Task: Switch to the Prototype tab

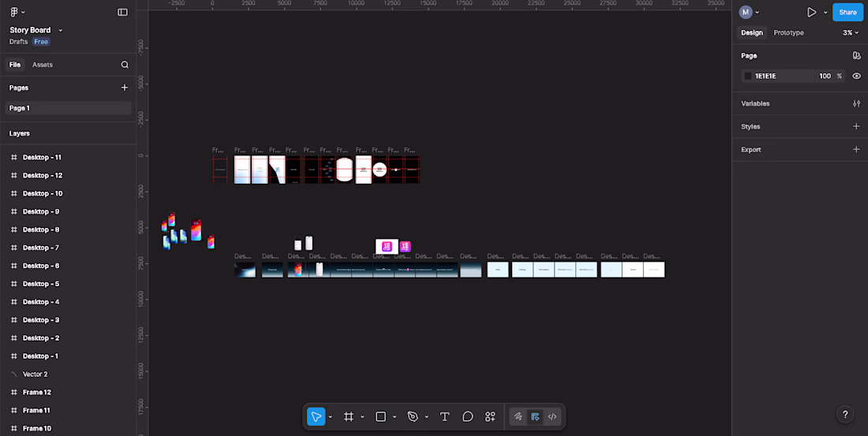Action: [788, 32]
